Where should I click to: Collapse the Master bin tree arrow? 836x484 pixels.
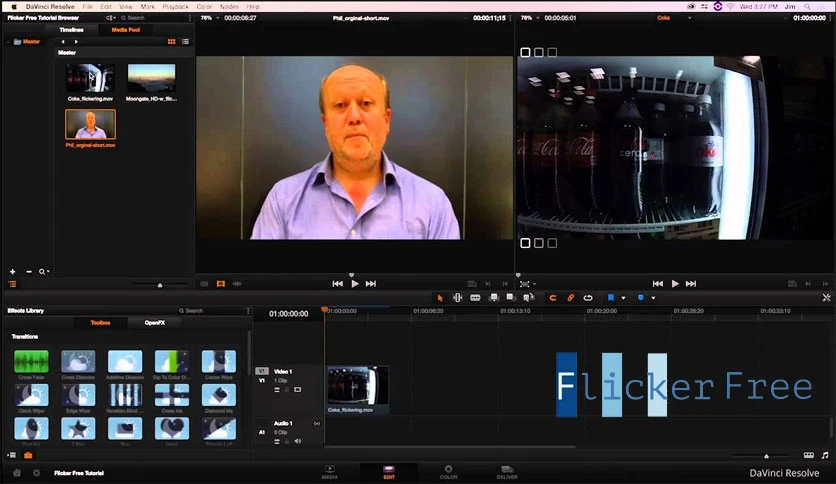8,42
